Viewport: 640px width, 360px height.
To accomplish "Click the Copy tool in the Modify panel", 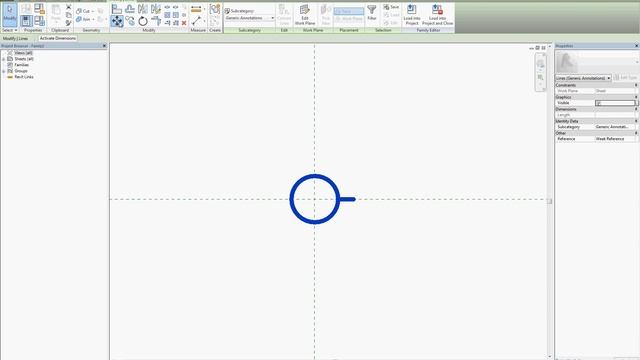I will pos(130,21).
